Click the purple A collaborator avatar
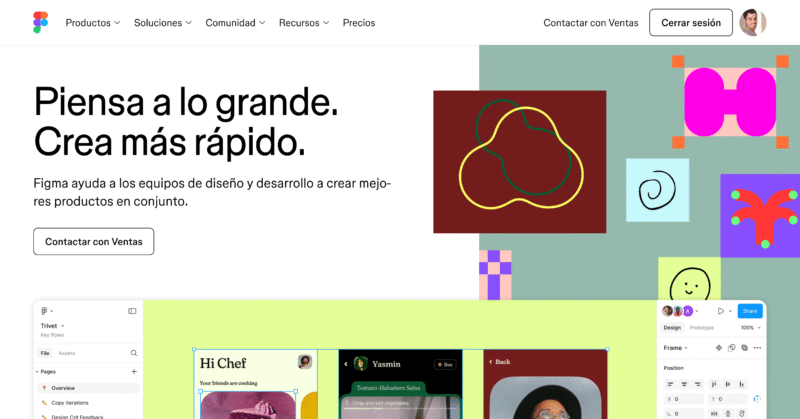Viewport: 800px width, 419px height. [x=688, y=311]
